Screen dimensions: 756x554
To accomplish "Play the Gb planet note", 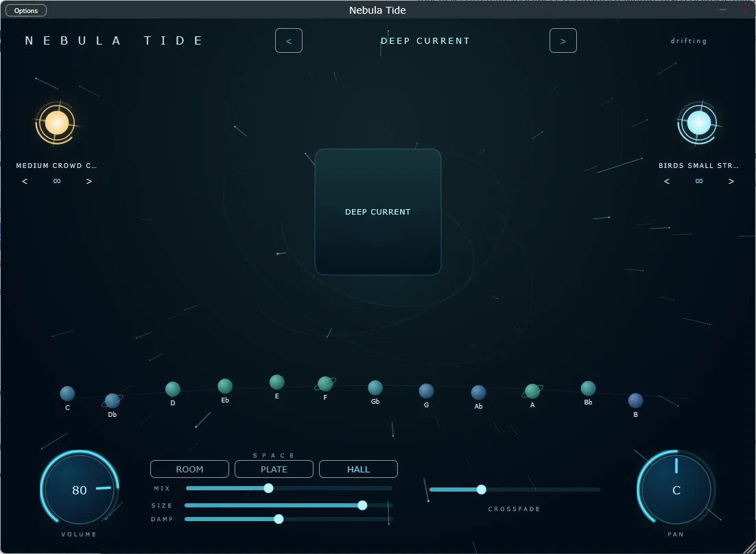I will [375, 388].
